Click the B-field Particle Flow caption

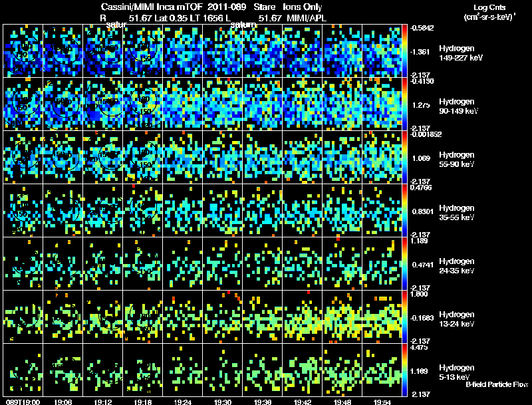[x=497, y=384]
